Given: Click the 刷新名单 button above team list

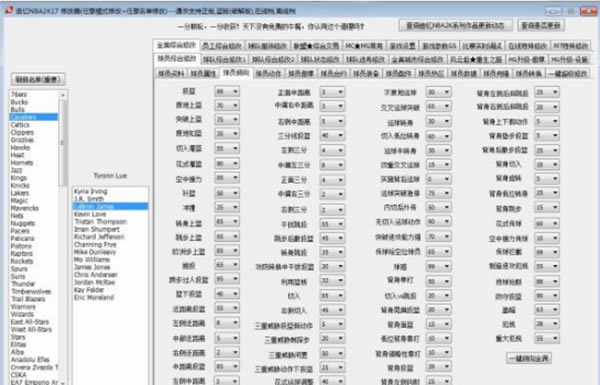Looking at the screenshot, I should coord(38,80).
